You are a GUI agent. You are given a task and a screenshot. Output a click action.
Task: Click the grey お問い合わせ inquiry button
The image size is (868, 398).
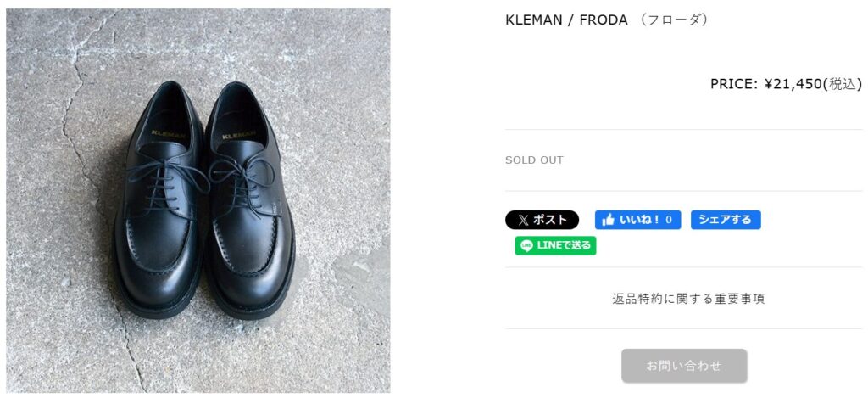684,366
